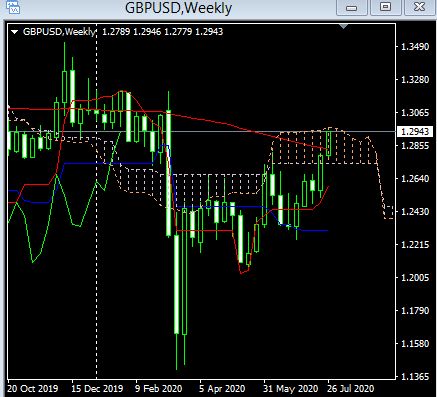The image size is (437, 397).
Task: Click the 15 Dec 2019 date label
Action: 97,389
